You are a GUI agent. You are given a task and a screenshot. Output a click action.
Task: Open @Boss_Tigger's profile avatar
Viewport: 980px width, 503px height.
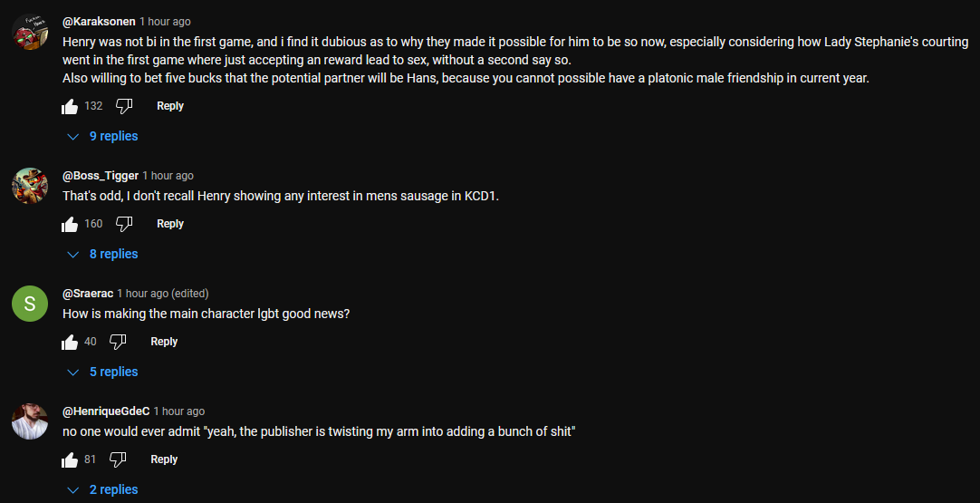(x=30, y=186)
